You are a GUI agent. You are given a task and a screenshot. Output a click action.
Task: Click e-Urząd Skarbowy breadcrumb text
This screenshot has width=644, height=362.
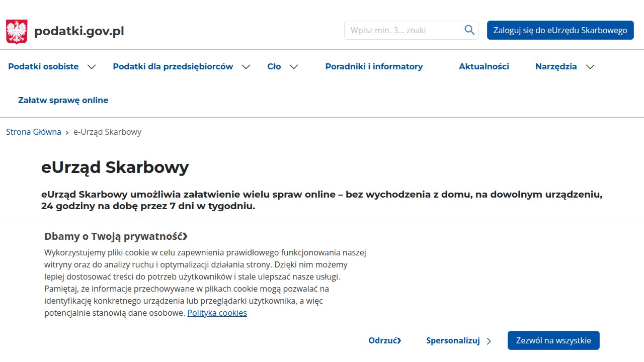(x=108, y=132)
